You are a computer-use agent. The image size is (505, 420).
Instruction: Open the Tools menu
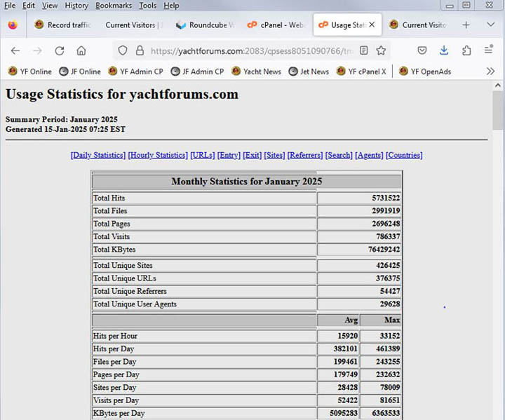147,6
